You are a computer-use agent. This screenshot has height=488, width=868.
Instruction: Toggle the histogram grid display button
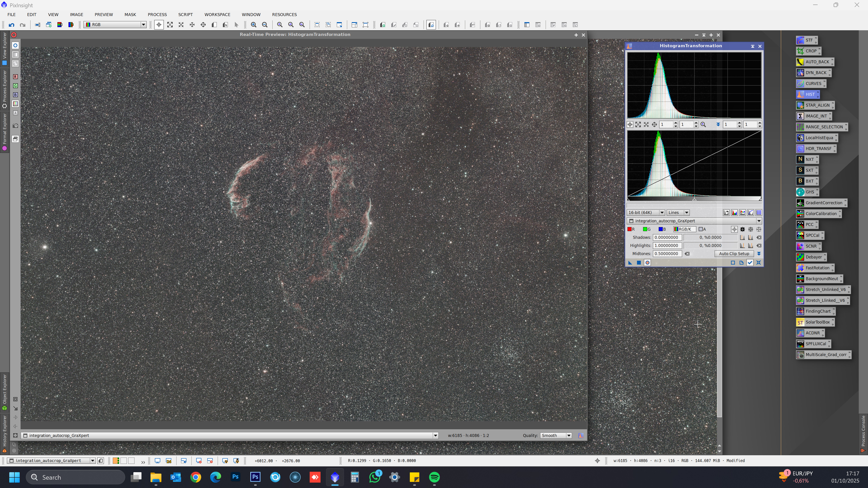tap(759, 213)
